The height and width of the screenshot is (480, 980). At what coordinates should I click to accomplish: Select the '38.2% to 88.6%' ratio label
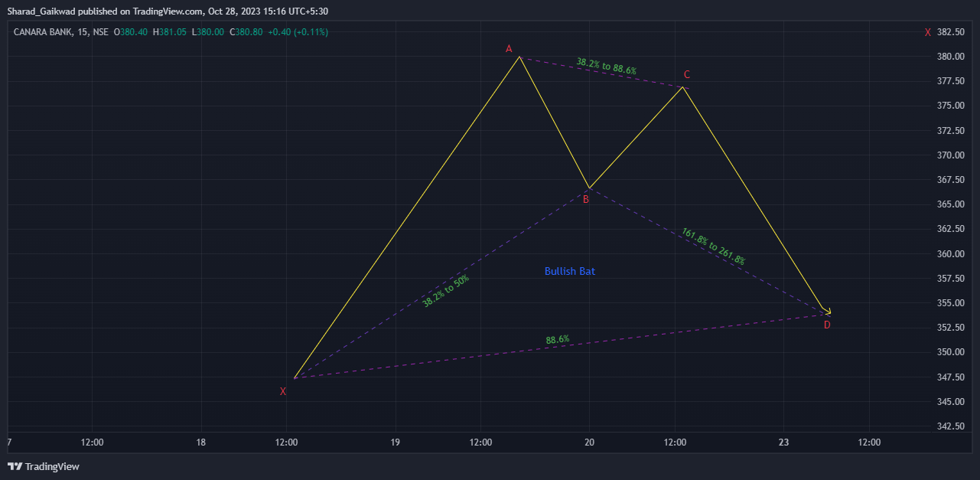[x=606, y=67]
